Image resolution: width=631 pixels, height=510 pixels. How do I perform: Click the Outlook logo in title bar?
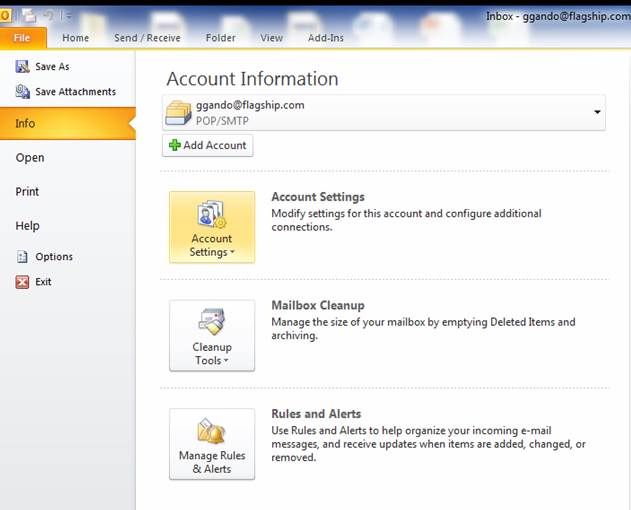[5, 16]
